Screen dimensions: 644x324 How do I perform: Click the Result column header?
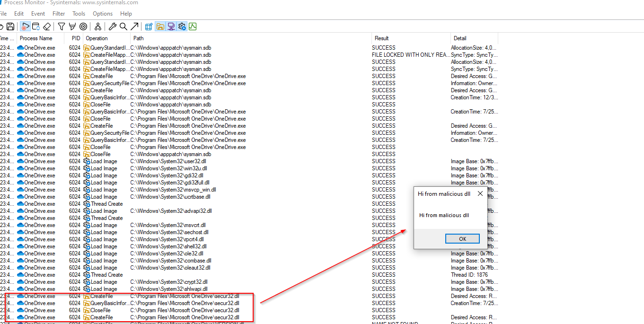411,38
